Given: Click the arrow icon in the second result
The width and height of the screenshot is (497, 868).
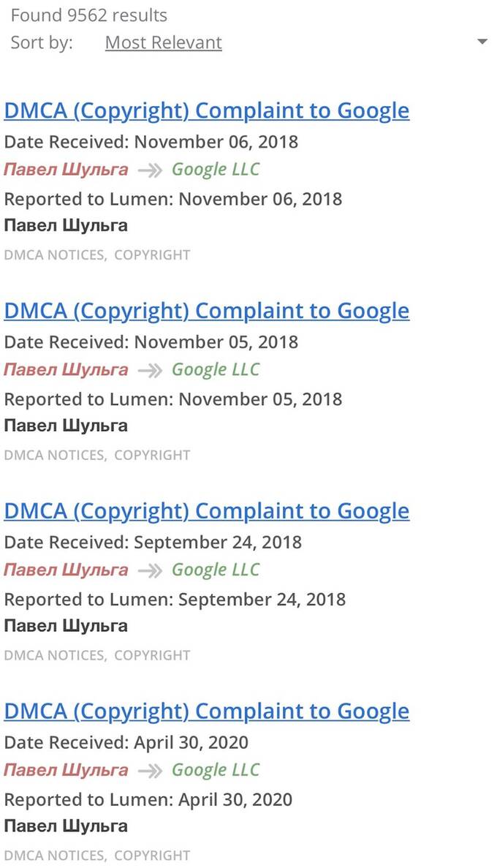Looking at the screenshot, I should coord(149,370).
